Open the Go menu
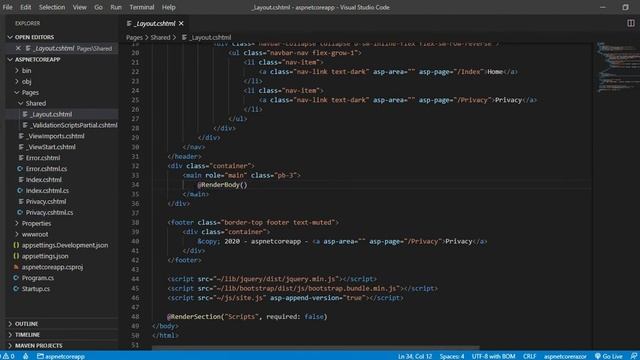The image size is (640, 360). (98, 7)
